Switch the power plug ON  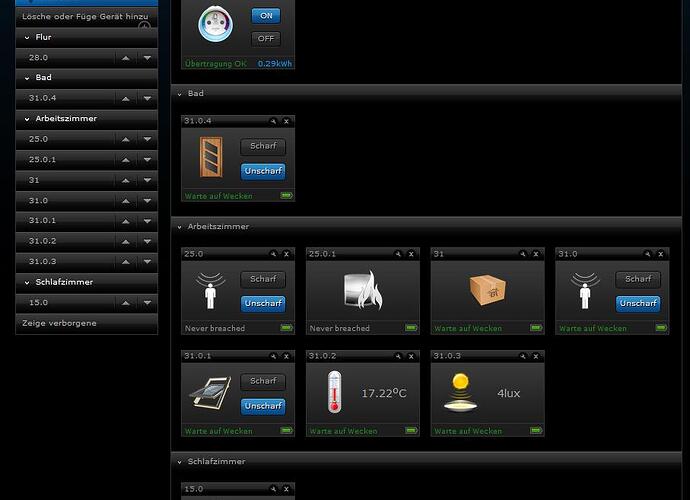pos(265,16)
